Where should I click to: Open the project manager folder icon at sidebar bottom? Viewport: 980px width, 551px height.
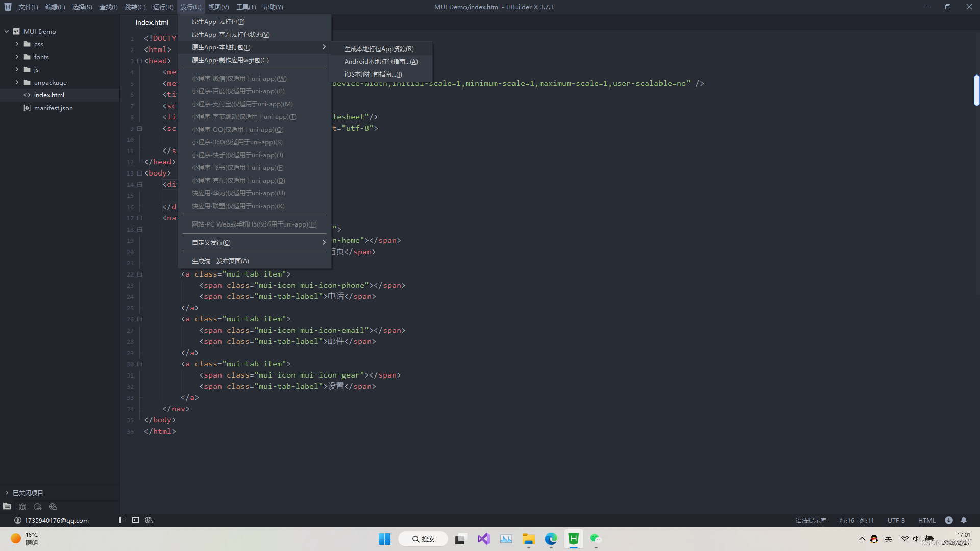pyautogui.click(x=7, y=506)
